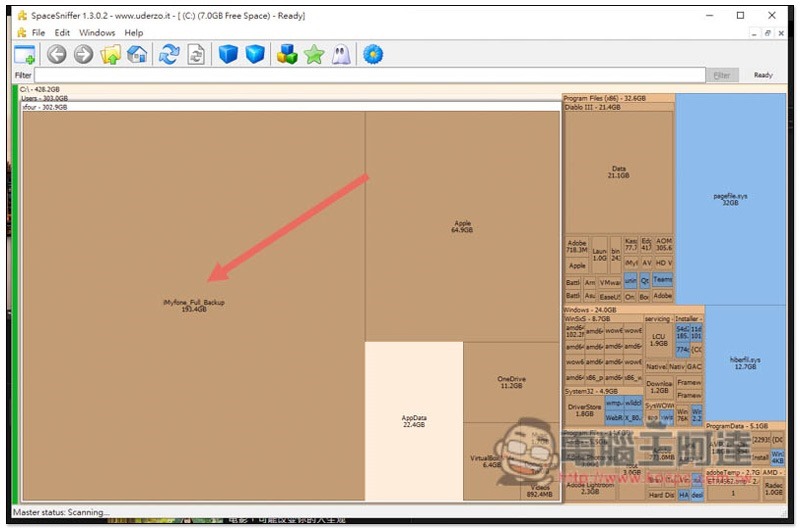Select the Downloa 1.2GB block in Windows
This screenshot has height=530, width=800.
coord(659,387)
